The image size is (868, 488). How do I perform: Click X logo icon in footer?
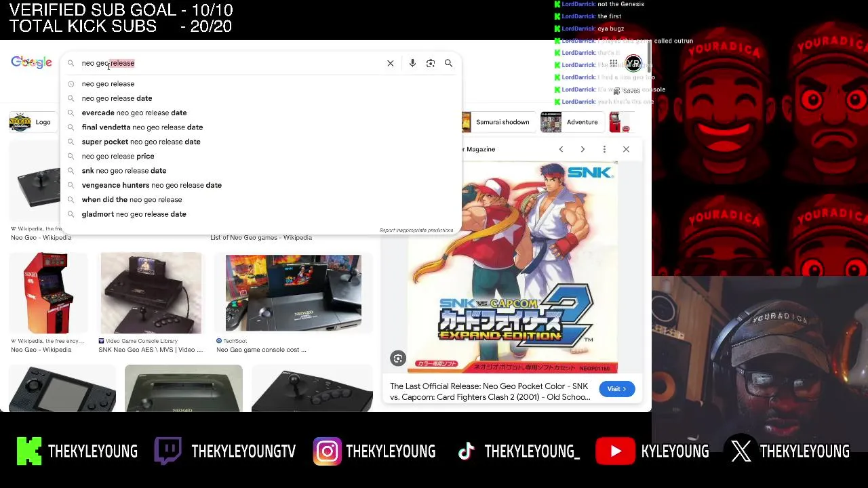coord(741,451)
